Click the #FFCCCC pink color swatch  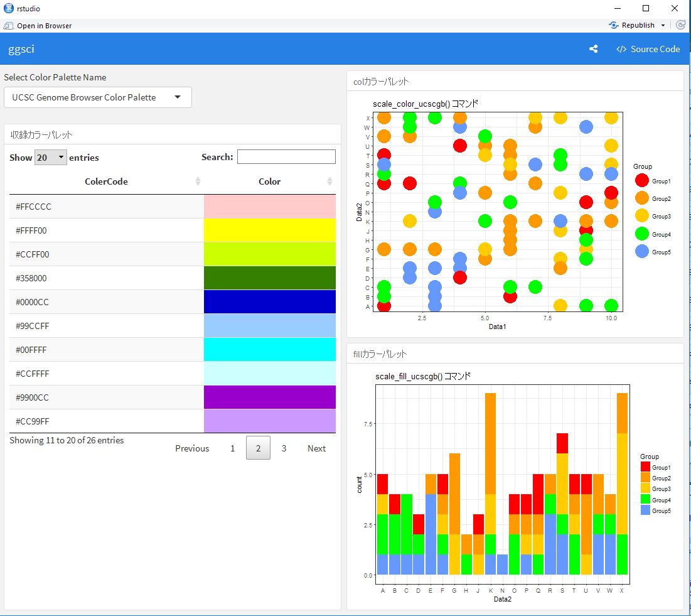(270, 207)
